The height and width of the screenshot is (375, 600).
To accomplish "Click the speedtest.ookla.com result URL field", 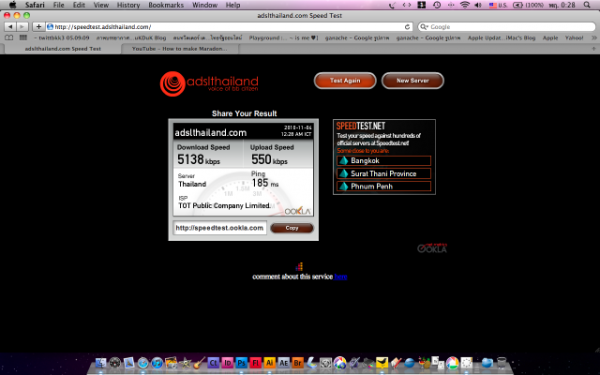I will pos(220,228).
